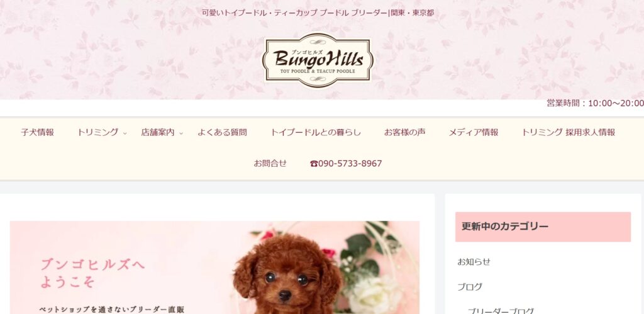Expand the 店舗案内 dropdown chevron
This screenshot has width=644, height=314.
pyautogui.click(x=180, y=133)
